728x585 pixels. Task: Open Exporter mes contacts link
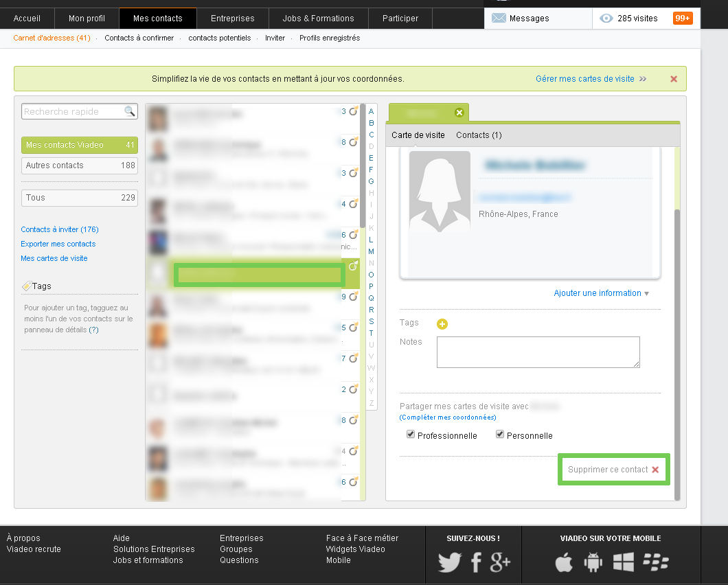coord(58,244)
